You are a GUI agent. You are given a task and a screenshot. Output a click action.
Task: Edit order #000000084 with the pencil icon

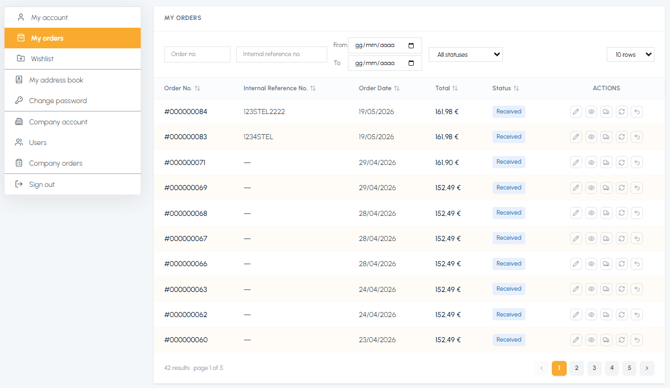tap(576, 112)
